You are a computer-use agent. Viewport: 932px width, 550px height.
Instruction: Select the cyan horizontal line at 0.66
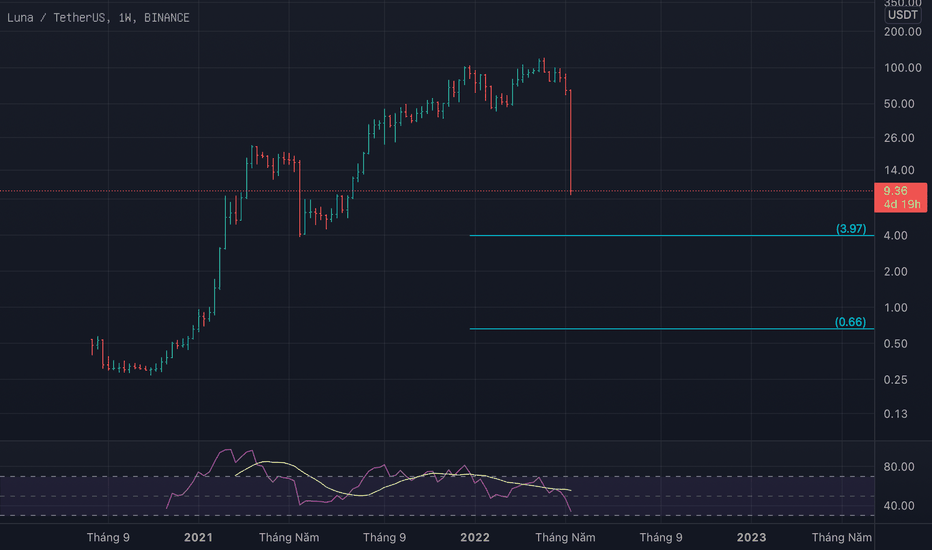650,329
